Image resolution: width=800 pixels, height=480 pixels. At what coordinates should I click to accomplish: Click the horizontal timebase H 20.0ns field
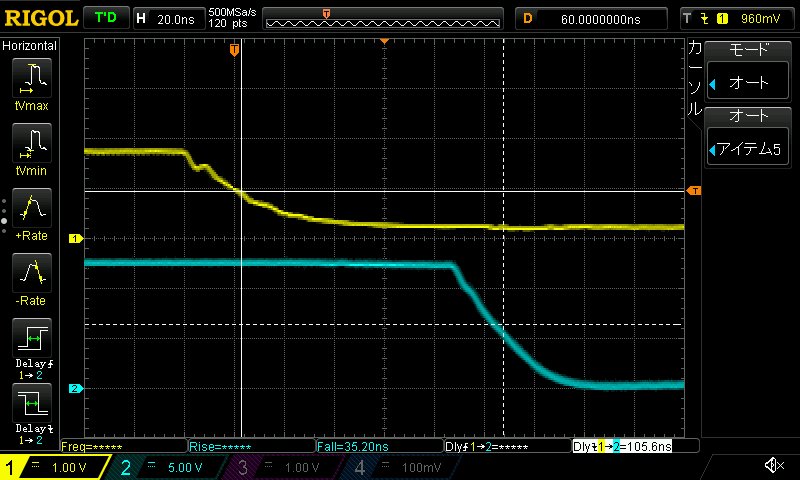tap(168, 19)
